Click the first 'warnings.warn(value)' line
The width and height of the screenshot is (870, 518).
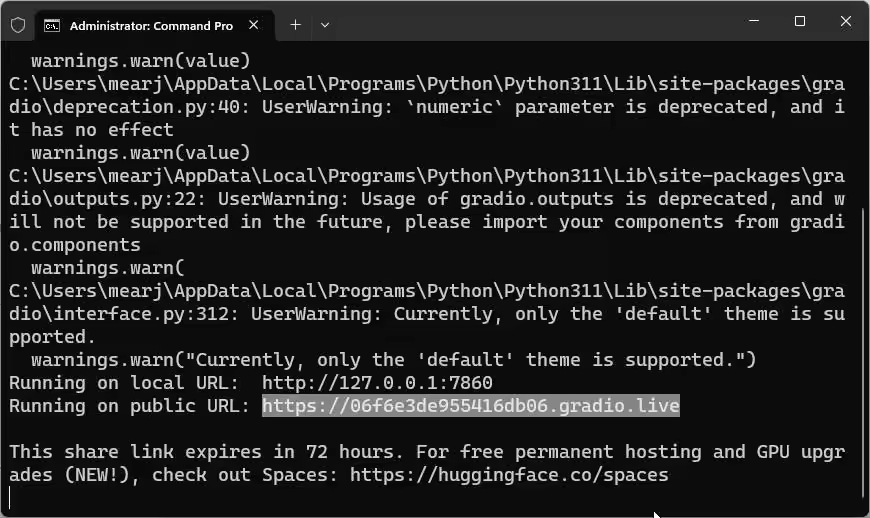(141, 60)
